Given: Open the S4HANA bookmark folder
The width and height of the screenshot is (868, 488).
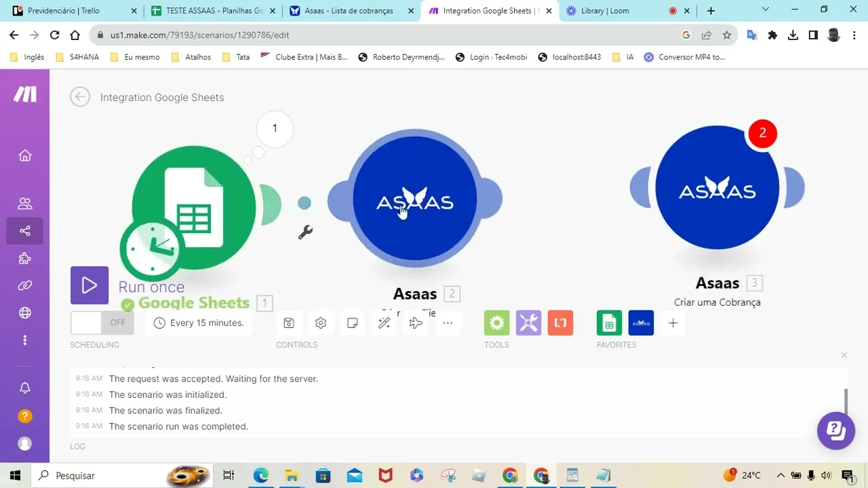Looking at the screenshot, I should [x=77, y=57].
